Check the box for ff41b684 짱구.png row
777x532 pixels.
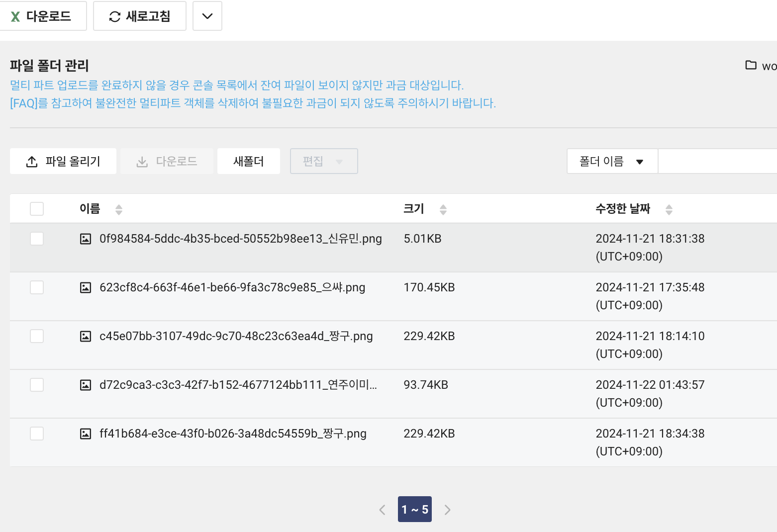tap(37, 434)
